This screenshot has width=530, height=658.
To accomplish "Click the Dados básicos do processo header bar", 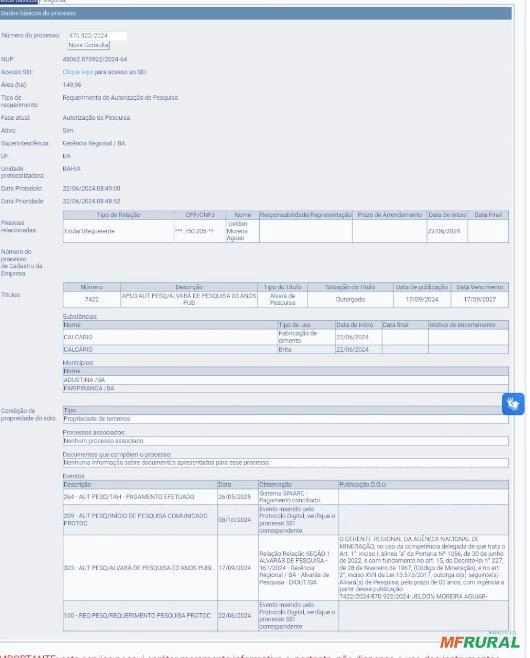I will [256, 13].
